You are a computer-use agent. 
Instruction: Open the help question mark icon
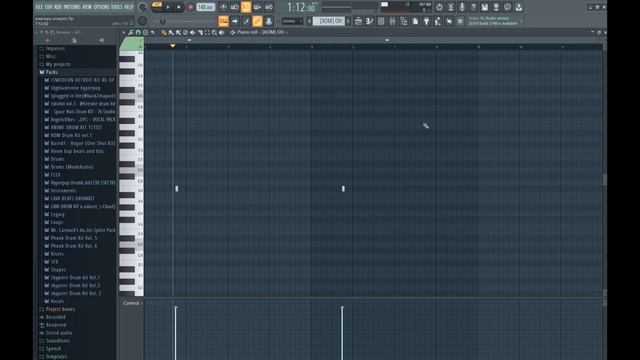click(473, 7)
